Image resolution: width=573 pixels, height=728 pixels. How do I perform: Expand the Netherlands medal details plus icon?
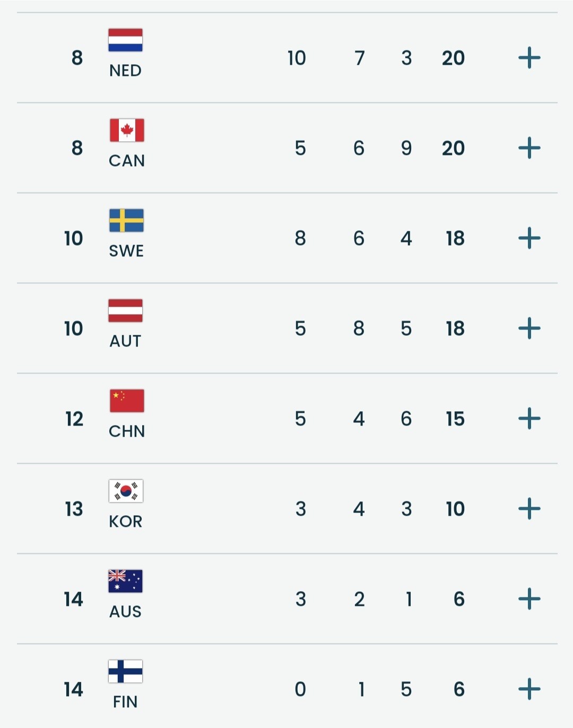pos(529,58)
